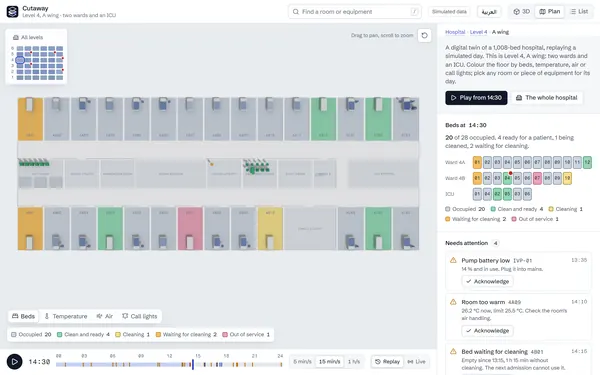This screenshot has height=375, width=600.
Task: Select Ward 4B bed 10 yellow cleaning chip
Action: [567, 178]
